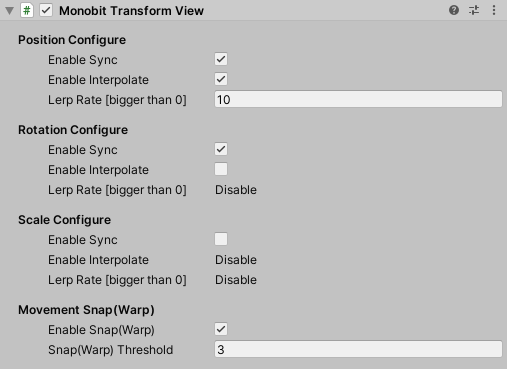Image resolution: width=507 pixels, height=369 pixels.
Task: Toggle Enable Sync under Position Configure
Action: click(221, 59)
